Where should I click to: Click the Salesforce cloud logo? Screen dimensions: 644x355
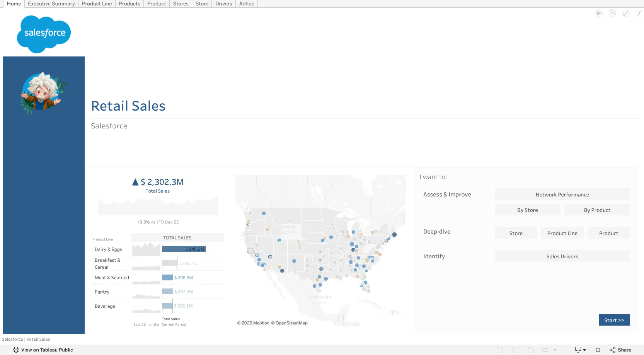44,34
